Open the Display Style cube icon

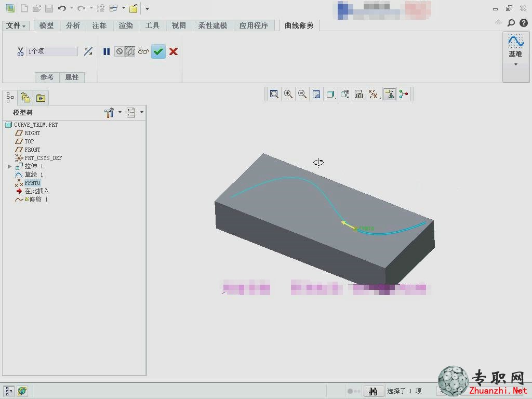point(330,94)
